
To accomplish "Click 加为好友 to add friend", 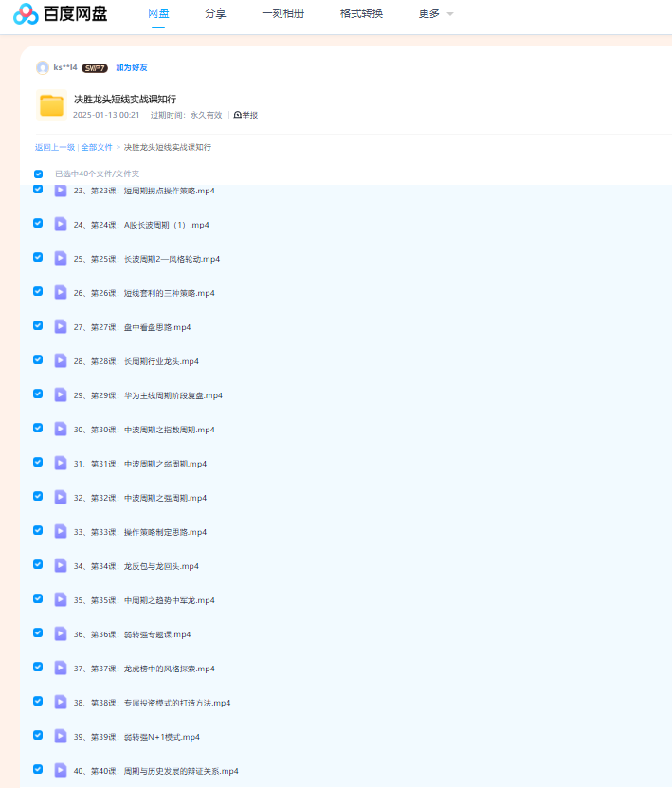I will (132, 68).
